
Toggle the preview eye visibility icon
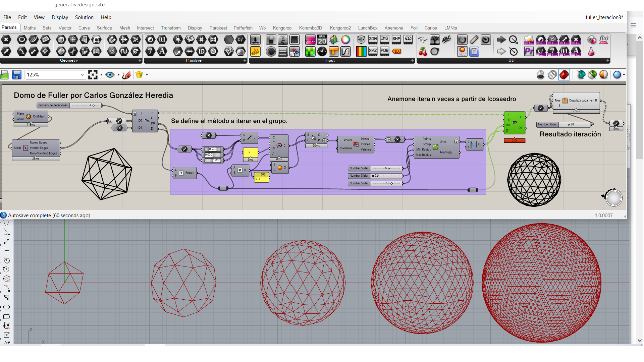tap(110, 75)
